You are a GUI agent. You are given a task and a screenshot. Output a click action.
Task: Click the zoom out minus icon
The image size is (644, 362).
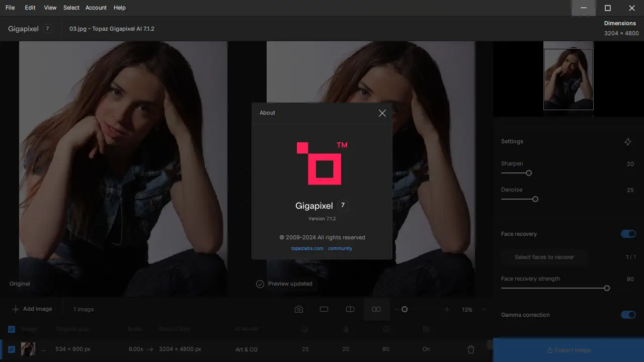point(396,310)
